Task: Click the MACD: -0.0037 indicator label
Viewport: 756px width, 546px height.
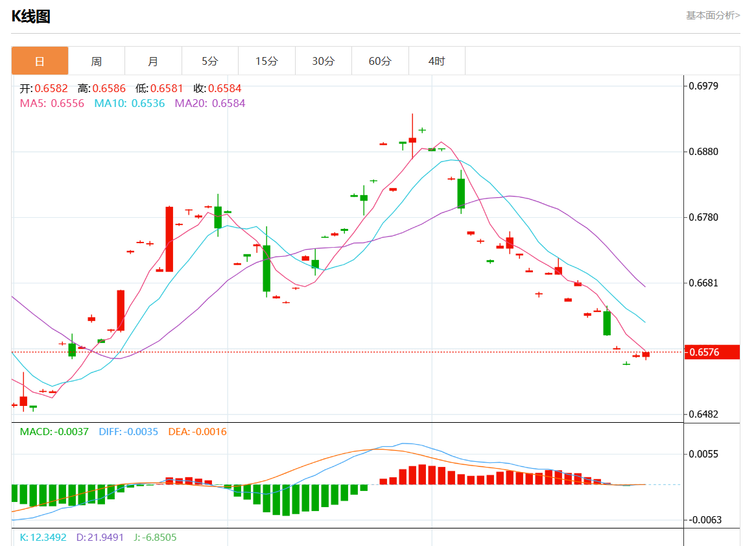Action: pos(54,432)
